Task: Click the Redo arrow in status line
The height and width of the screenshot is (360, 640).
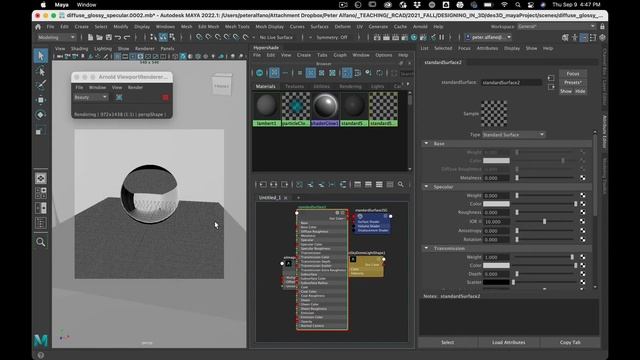Action: [x=127, y=37]
